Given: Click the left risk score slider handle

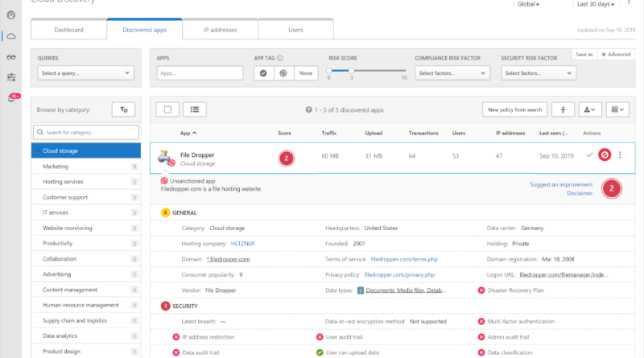Looking at the screenshot, I should 328,71.
